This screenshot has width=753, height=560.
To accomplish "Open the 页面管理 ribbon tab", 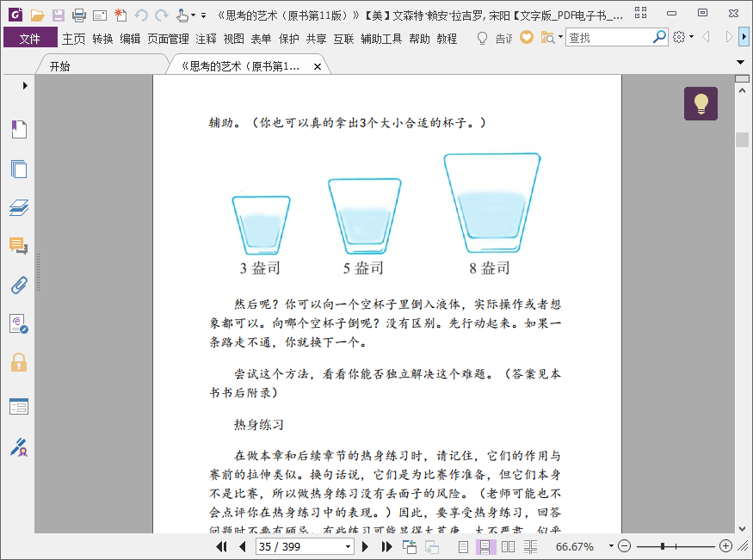I will point(168,39).
